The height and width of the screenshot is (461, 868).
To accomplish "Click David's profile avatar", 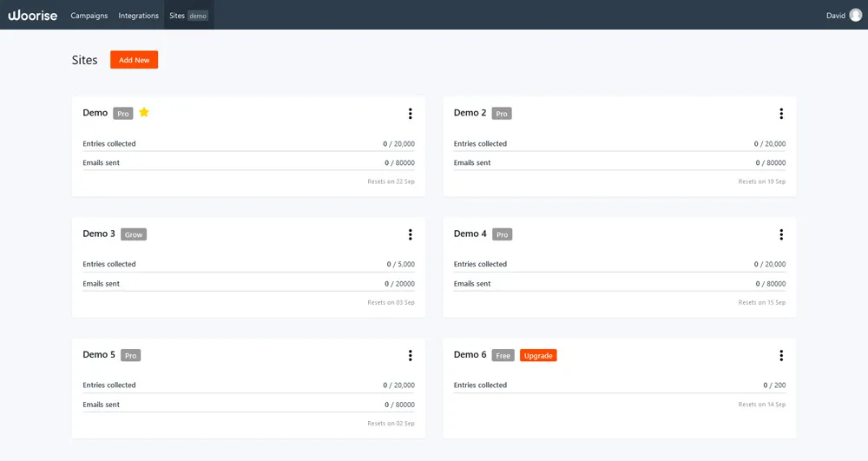I will click(x=856, y=15).
